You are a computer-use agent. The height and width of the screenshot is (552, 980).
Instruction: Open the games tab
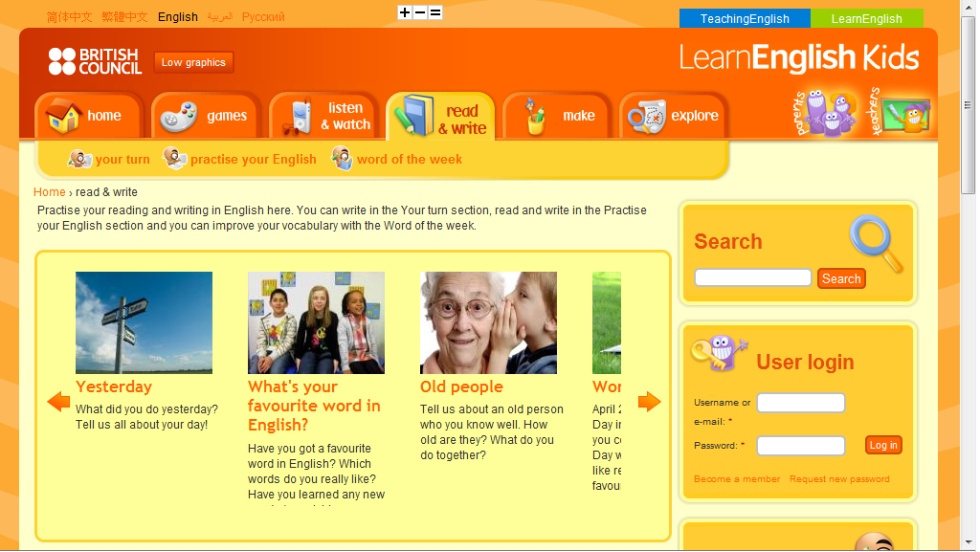click(x=206, y=116)
